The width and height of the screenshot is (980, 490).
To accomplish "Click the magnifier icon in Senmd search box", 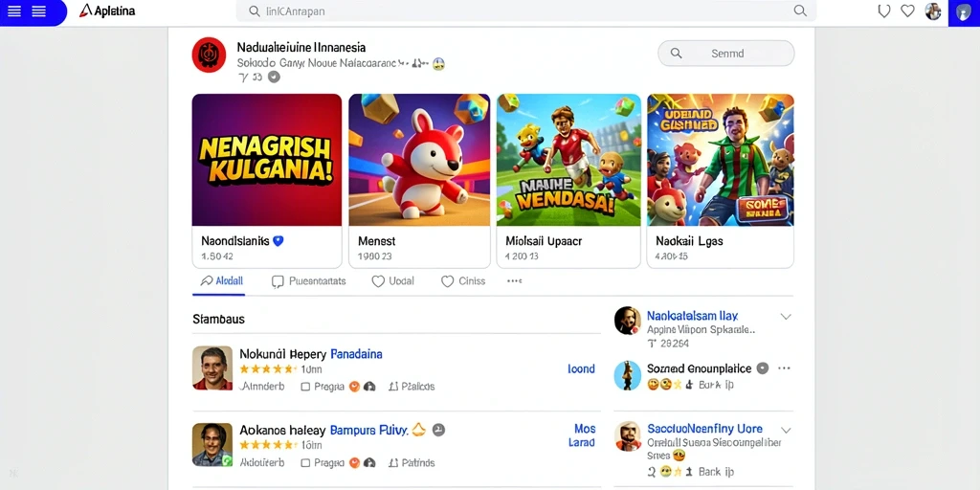I will point(677,54).
